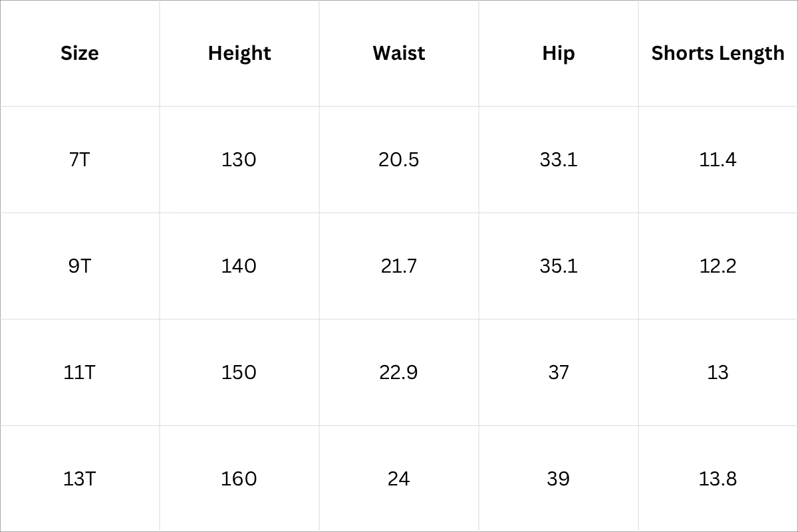The width and height of the screenshot is (798, 532).
Task: Click the waist value 20.5
Action: click(x=399, y=160)
